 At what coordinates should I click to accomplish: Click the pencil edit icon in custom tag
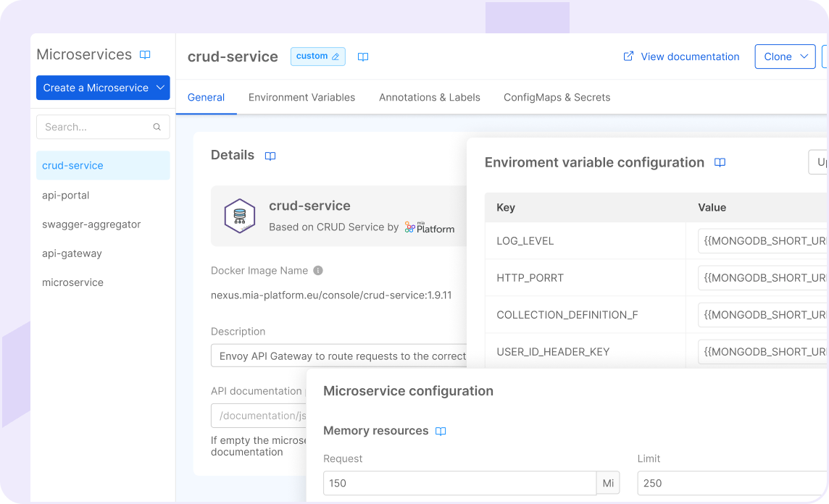pos(336,56)
